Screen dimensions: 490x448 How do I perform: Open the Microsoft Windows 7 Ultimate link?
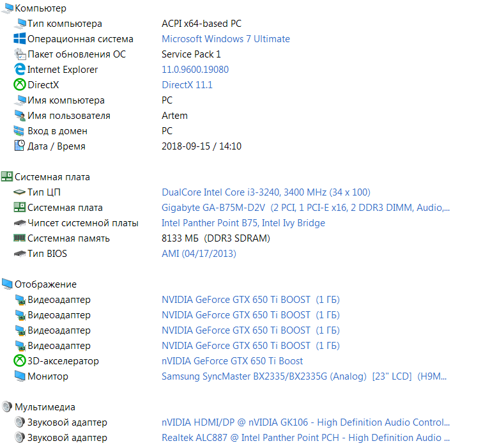pyautogui.click(x=226, y=39)
